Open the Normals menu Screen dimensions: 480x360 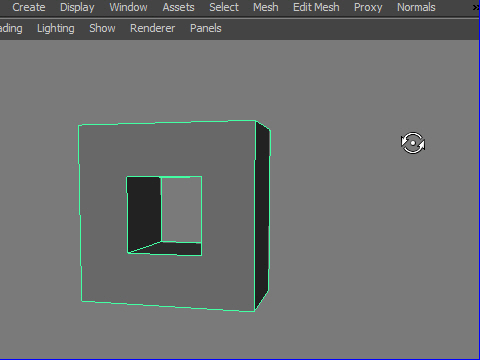click(x=416, y=7)
